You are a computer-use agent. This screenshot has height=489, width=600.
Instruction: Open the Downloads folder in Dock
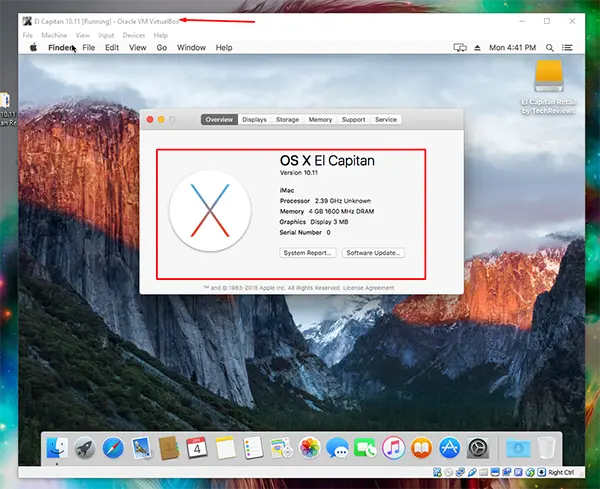pos(518,448)
